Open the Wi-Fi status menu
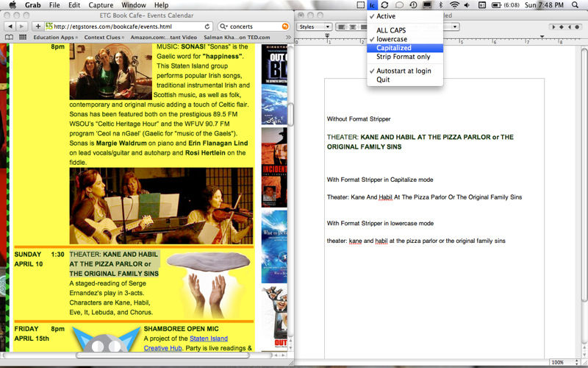The image size is (588, 368). pos(454,5)
